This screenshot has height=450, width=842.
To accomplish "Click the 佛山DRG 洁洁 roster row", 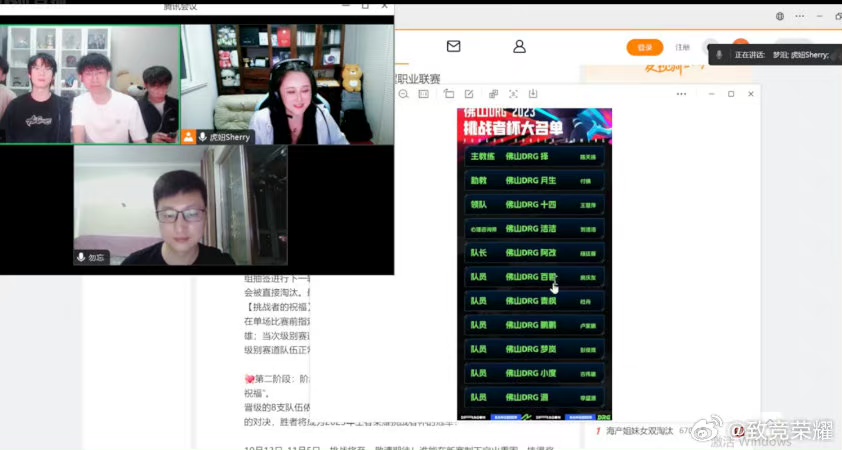I will pyautogui.click(x=534, y=229).
